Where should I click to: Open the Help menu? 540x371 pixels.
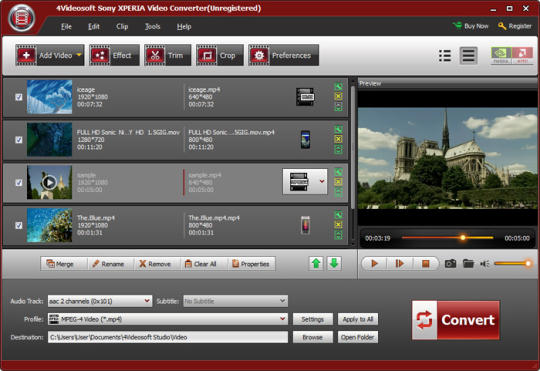pyautogui.click(x=184, y=27)
